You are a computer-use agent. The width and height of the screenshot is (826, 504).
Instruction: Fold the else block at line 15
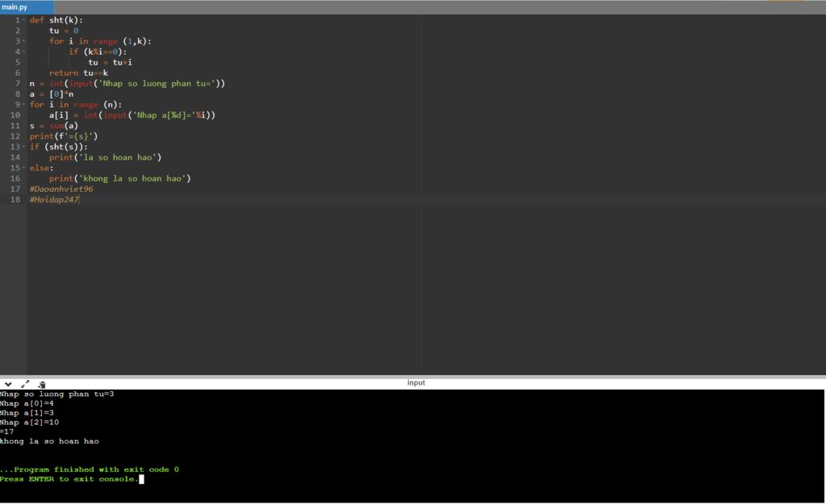point(23,168)
